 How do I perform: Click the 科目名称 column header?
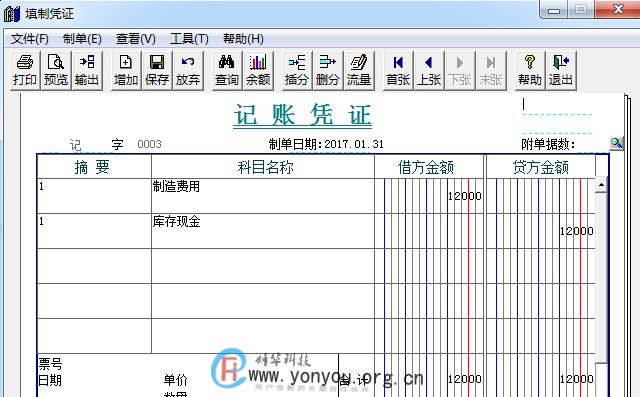coord(263,167)
